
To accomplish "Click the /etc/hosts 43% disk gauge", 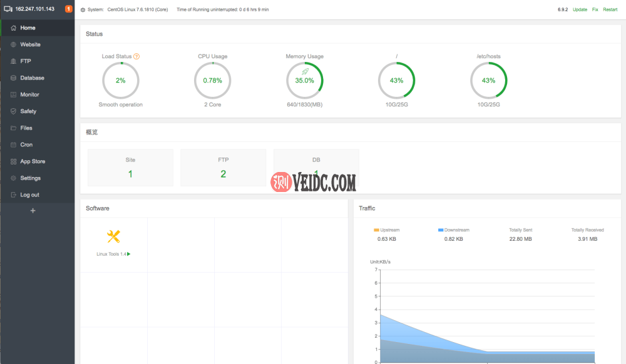I will 488,81.
